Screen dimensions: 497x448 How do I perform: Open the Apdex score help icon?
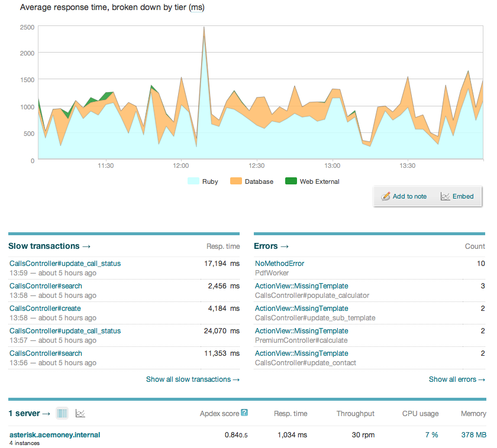tap(244, 413)
